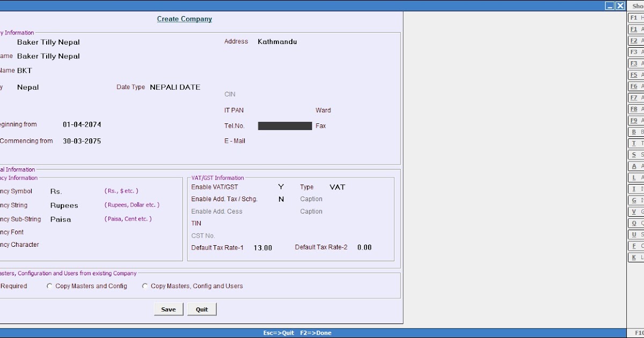The width and height of the screenshot is (644, 338).
Task: Click the Quit button below the form
Action: pyautogui.click(x=202, y=309)
